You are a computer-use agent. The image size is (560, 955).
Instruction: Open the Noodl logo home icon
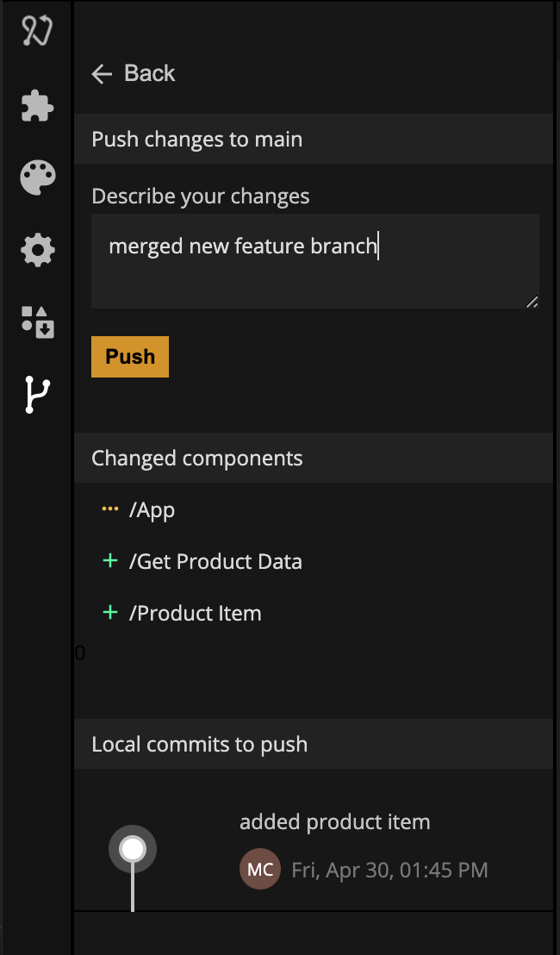click(x=37, y=31)
